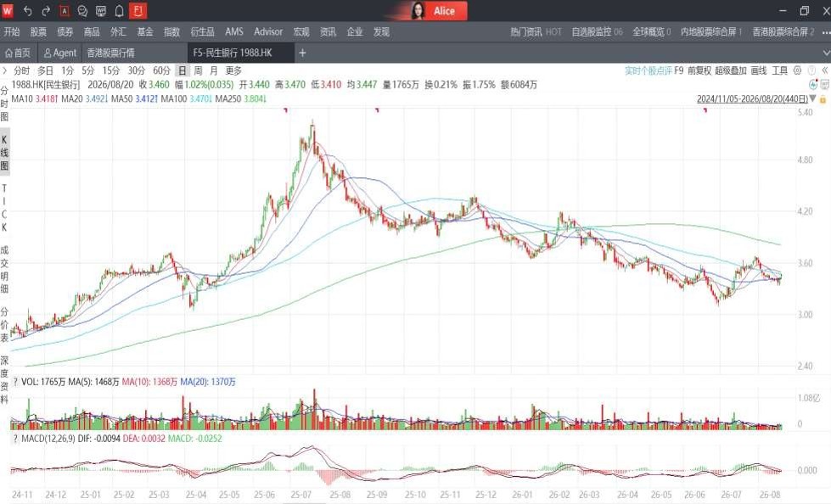Viewport: 831px width, 504px height.
Task: Click the 画线 drawing button
Action: [758, 70]
